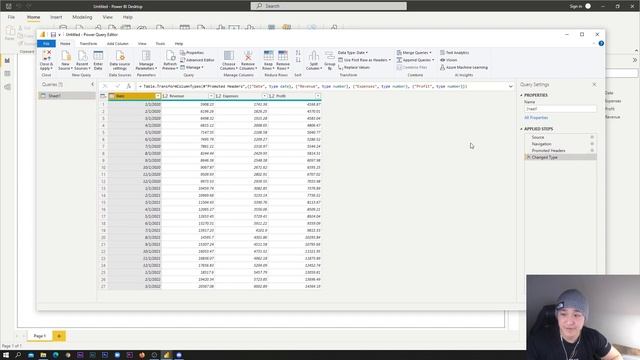Image resolution: width=640 pixels, height=360 pixels.
Task: Click query Name input field
Action: tap(560, 109)
